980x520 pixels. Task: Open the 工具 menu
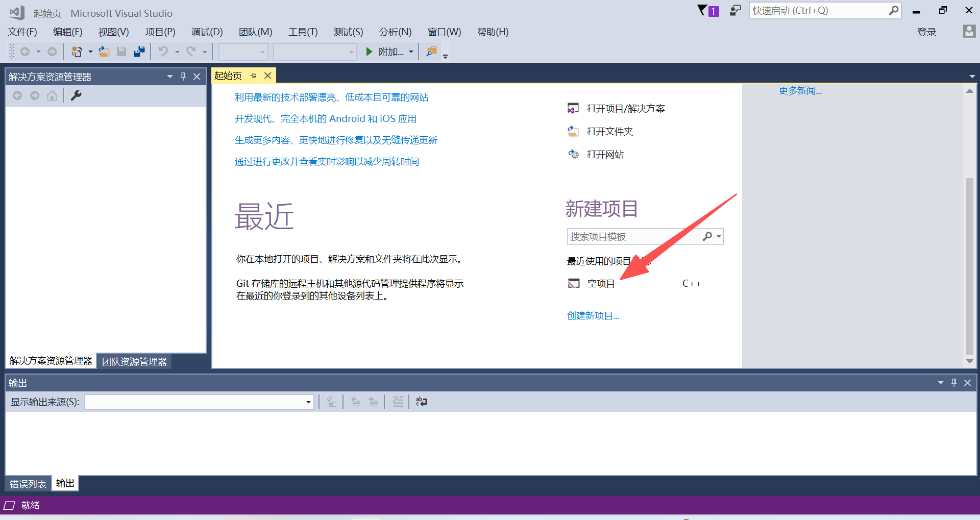pyautogui.click(x=303, y=32)
